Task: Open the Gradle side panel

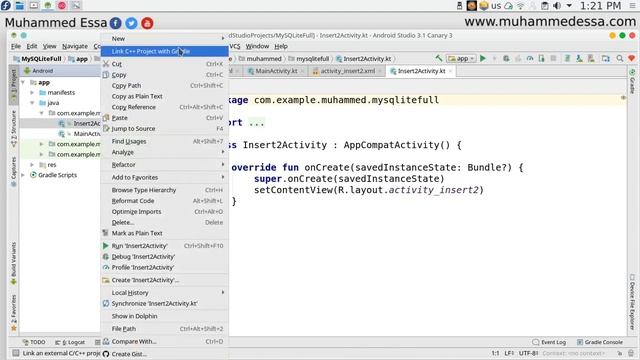Action: 632,82
